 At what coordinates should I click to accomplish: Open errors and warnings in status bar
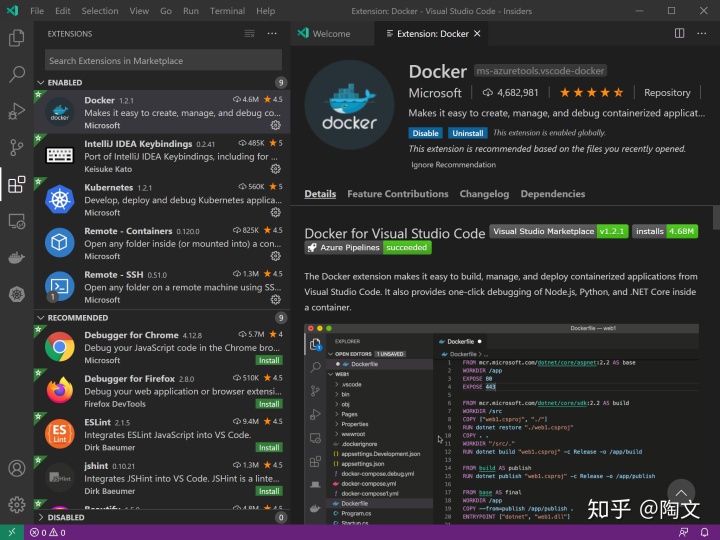pyautogui.click(x=47, y=533)
